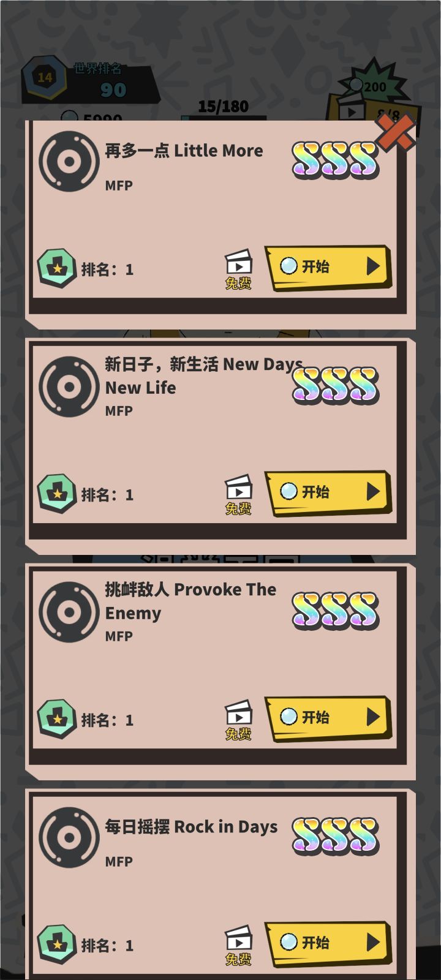Tap the free video ad icon for Provoke The Enemy
The height and width of the screenshot is (980, 441).
[x=238, y=720]
